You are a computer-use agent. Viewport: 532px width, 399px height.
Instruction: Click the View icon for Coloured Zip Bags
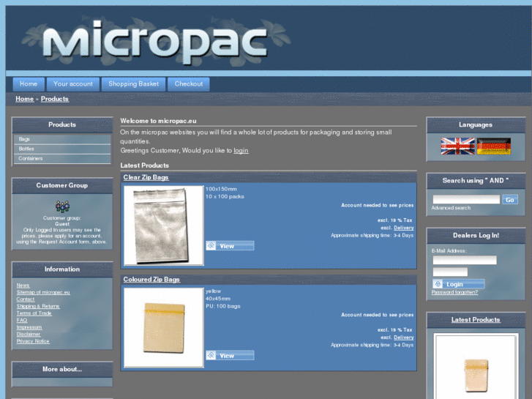(211, 355)
